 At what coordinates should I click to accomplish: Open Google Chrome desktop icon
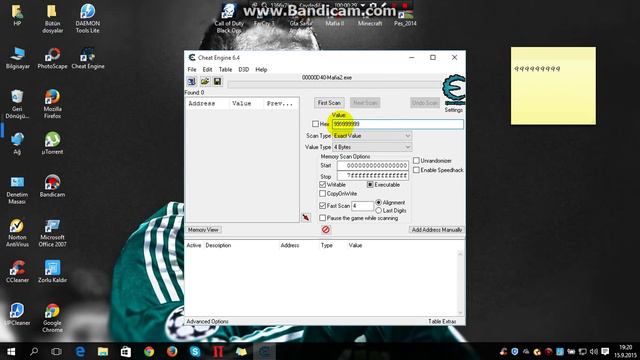click(x=52, y=318)
